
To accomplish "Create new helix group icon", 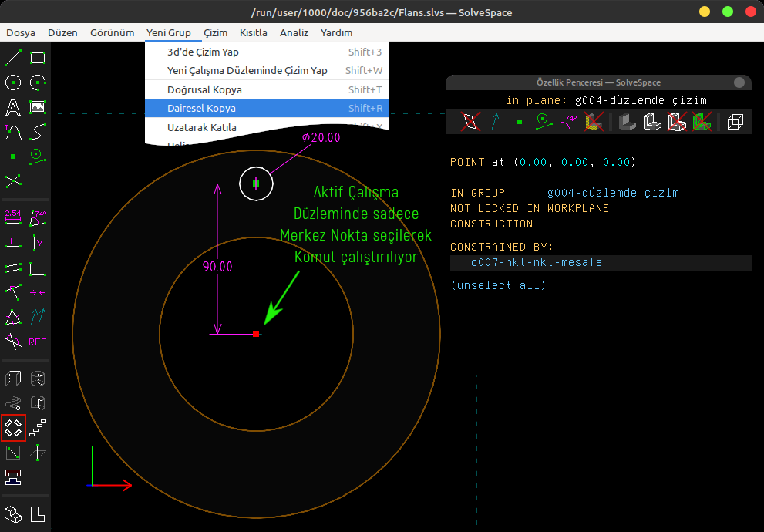I will pyautogui.click(x=13, y=403).
